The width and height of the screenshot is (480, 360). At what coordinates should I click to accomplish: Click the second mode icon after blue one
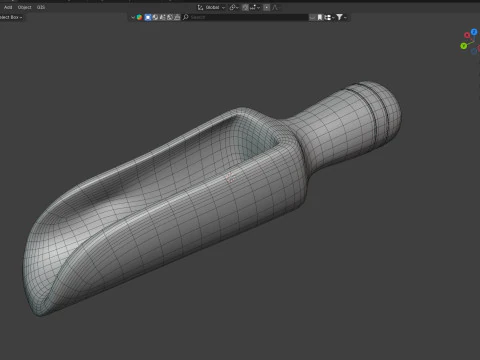pyautogui.click(x=155, y=17)
